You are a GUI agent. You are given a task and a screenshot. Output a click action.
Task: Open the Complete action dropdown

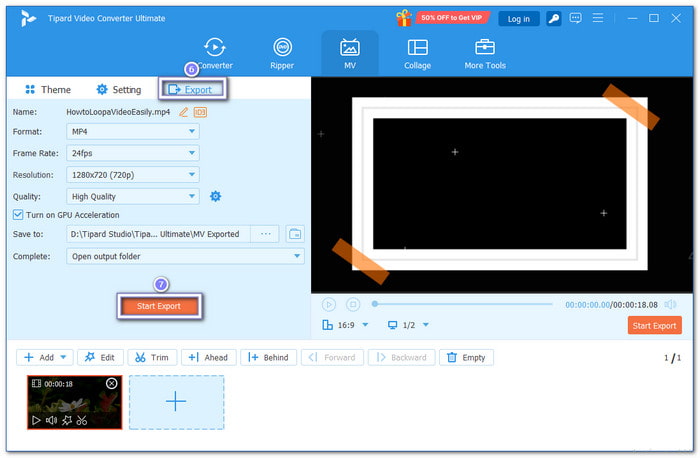[x=185, y=256]
